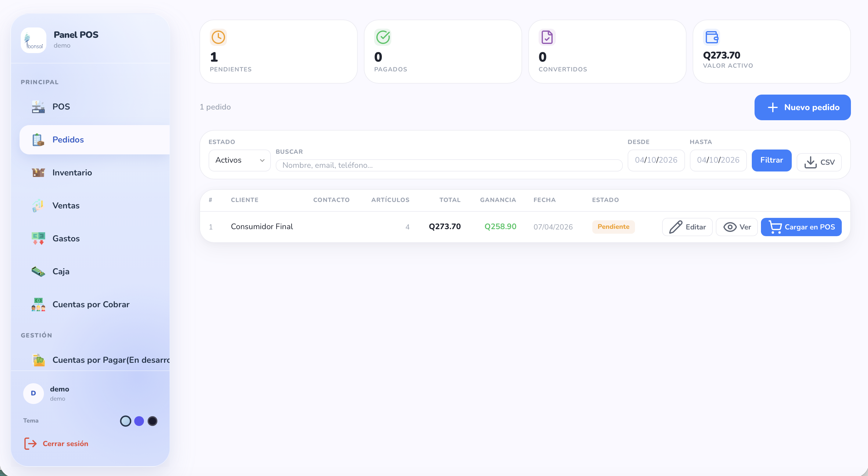Open Inventario via its box icon
868x476 pixels.
tap(38, 173)
